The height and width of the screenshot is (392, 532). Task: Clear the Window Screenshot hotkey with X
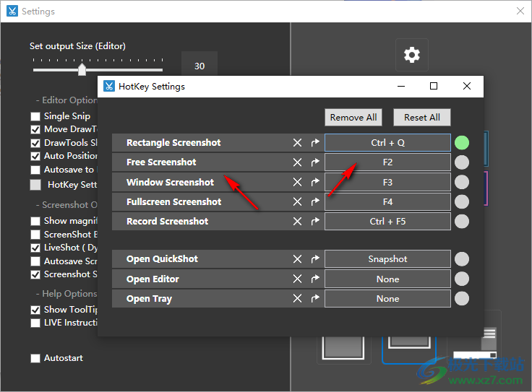(297, 182)
